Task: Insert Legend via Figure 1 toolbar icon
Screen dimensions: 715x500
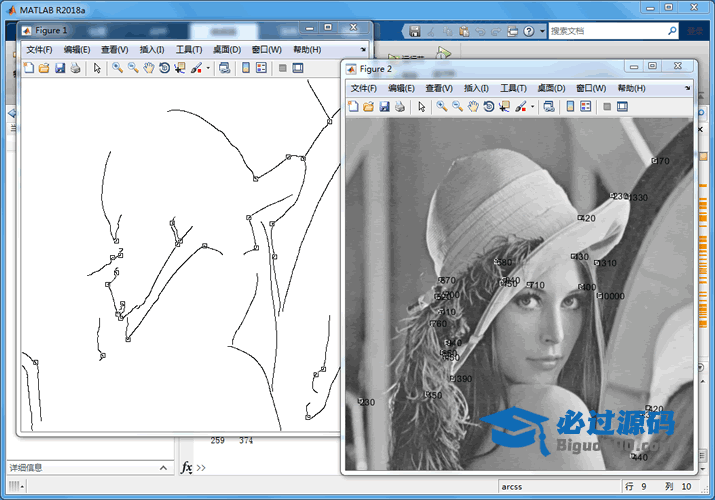Action: tap(261, 68)
